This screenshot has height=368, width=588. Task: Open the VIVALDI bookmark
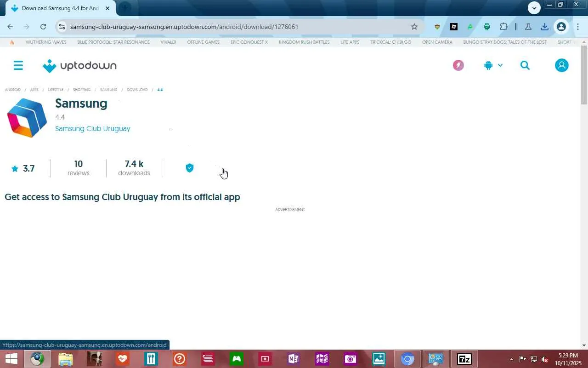(168, 42)
